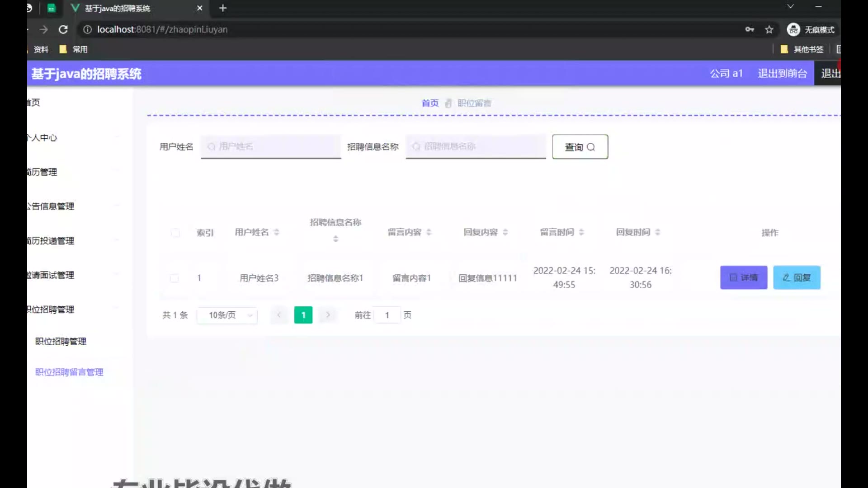
Task: Click the bookmark star icon
Action: pos(769,29)
